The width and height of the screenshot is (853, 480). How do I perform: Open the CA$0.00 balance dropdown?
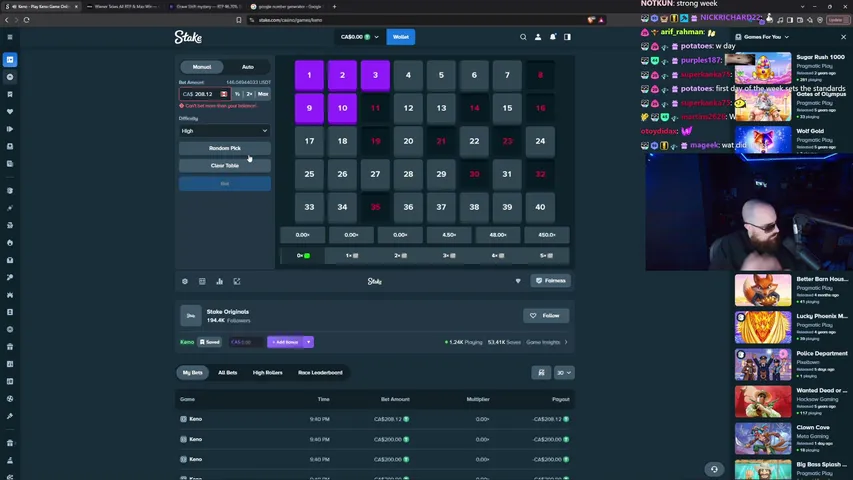pyautogui.click(x=360, y=37)
